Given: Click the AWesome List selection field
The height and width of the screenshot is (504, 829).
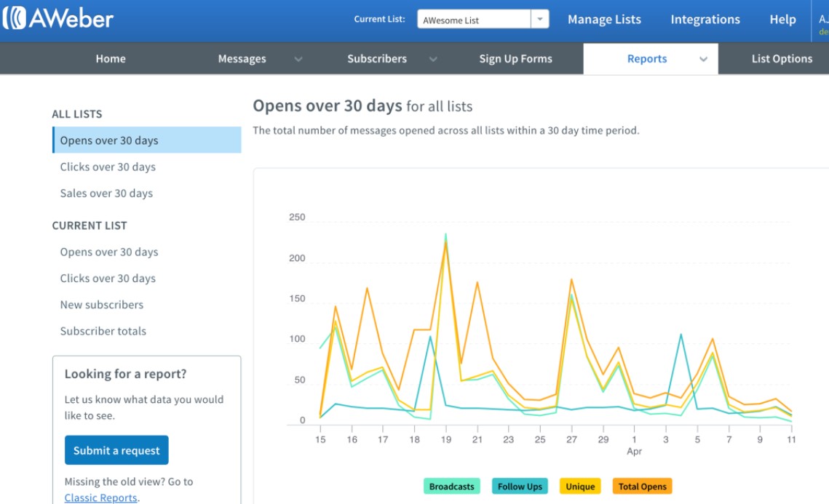Looking at the screenshot, I should 474,20.
